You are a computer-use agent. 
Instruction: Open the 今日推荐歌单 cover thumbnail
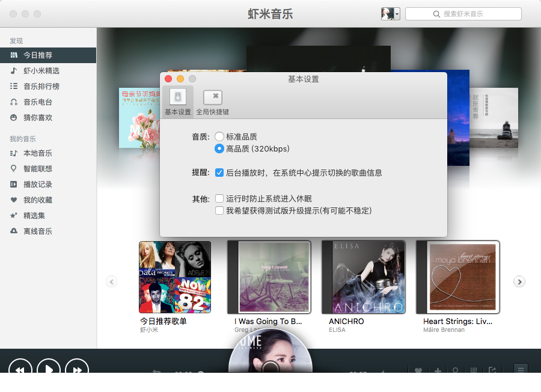tap(175, 277)
